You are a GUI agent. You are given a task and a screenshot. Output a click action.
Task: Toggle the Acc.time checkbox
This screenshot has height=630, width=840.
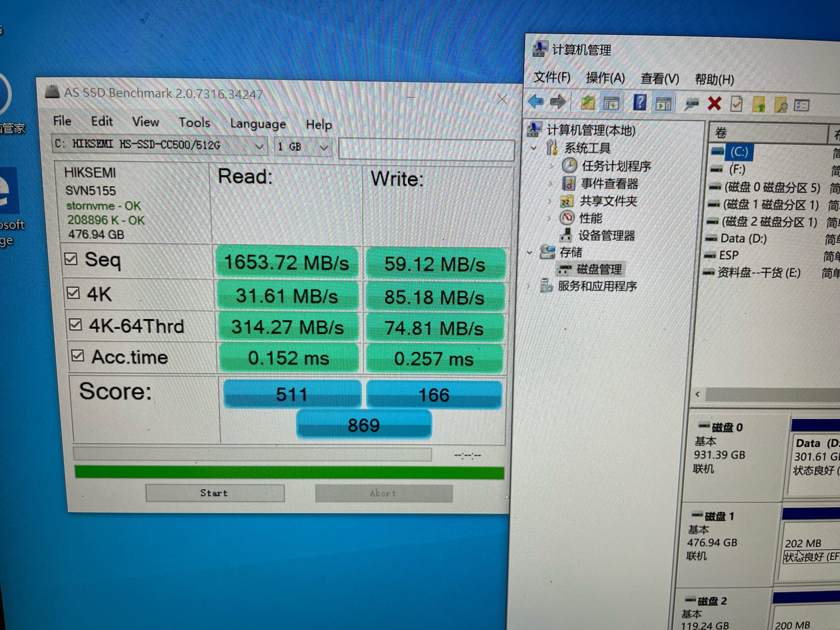[x=78, y=356]
